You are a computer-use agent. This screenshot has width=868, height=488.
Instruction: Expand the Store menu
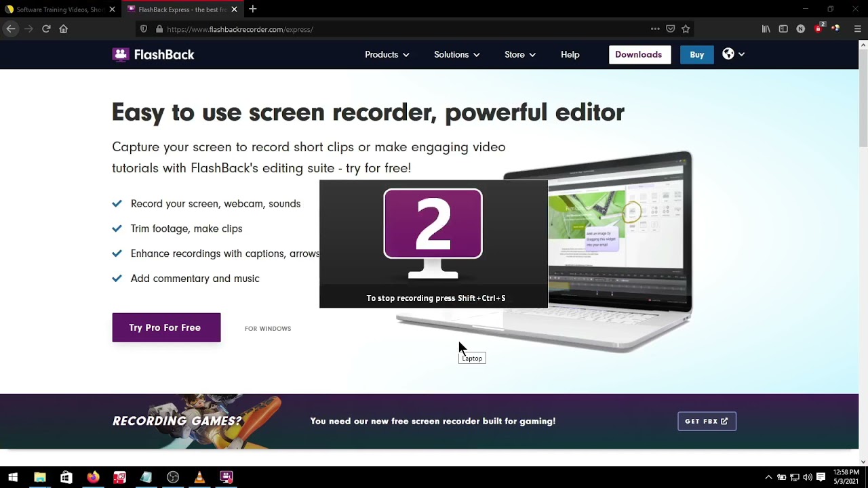pyautogui.click(x=520, y=54)
